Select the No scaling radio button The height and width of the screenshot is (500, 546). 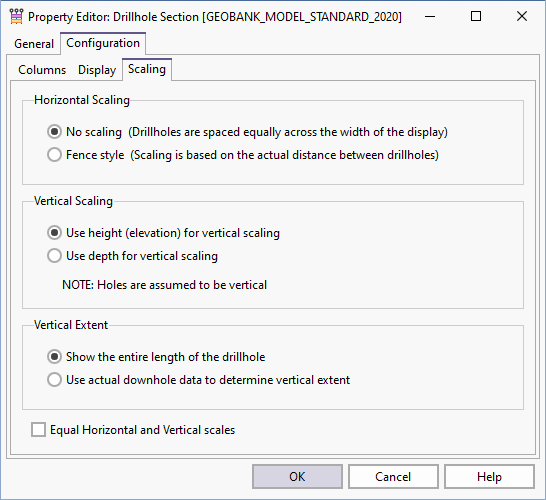pos(54,132)
